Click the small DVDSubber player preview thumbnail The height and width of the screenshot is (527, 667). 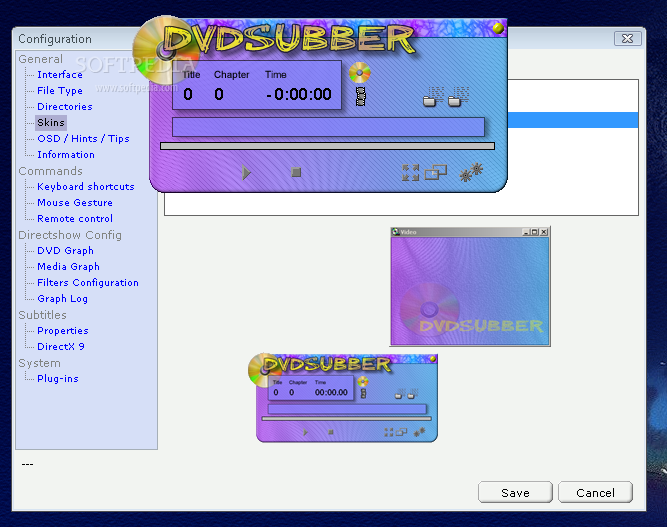click(343, 398)
